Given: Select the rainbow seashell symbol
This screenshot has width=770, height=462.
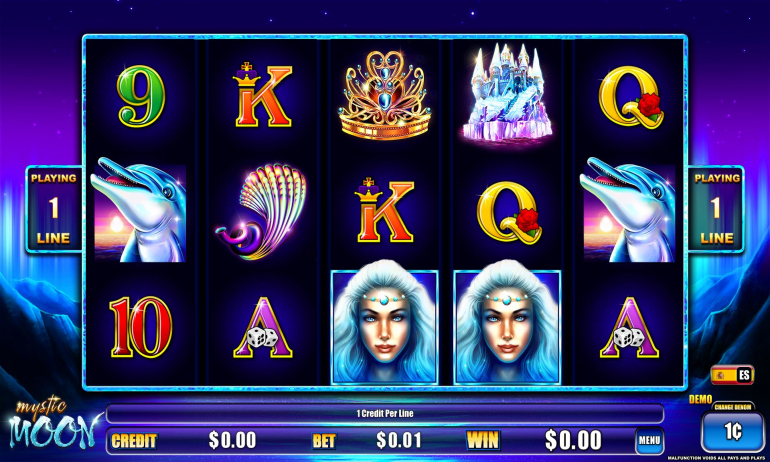Looking at the screenshot, I should [x=262, y=212].
